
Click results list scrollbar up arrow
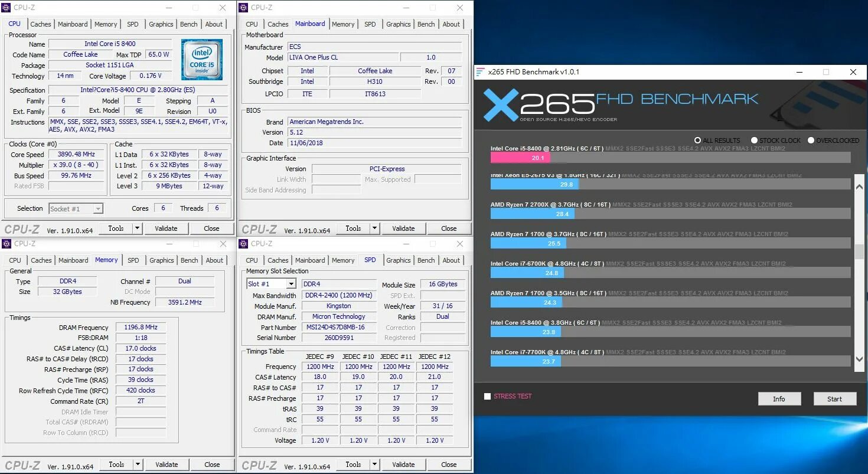[x=859, y=187]
